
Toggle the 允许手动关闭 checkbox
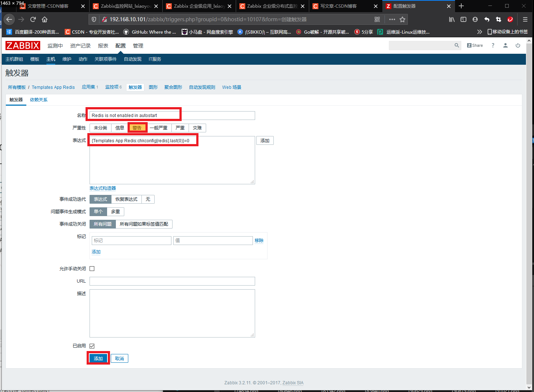click(92, 269)
